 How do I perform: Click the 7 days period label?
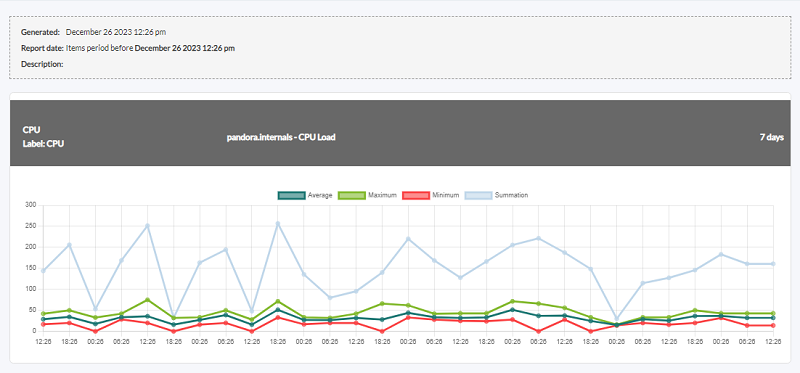[772, 138]
